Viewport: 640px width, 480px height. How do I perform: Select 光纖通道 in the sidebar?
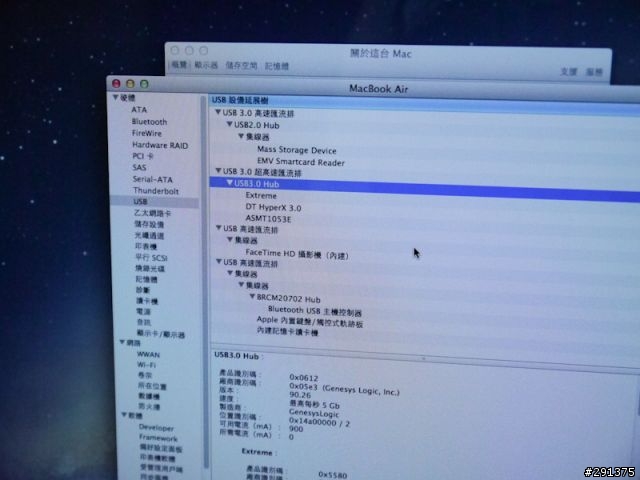[149, 236]
